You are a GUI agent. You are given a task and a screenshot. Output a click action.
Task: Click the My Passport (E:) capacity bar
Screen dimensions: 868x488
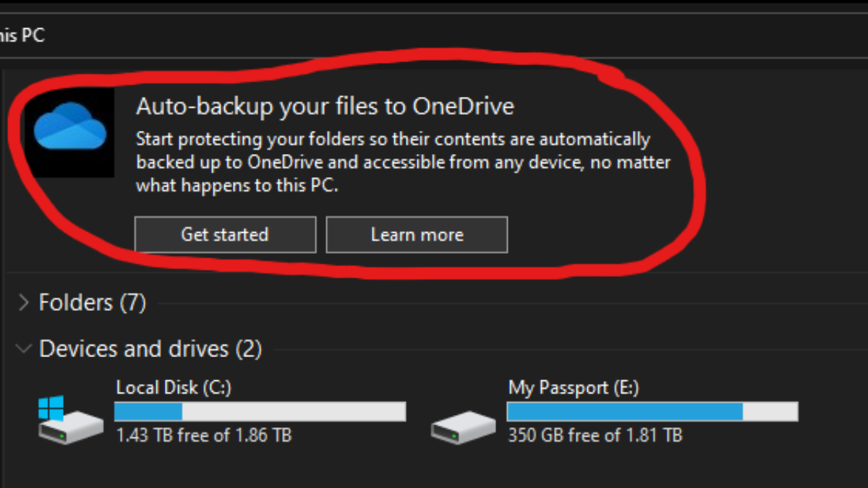click(x=652, y=411)
